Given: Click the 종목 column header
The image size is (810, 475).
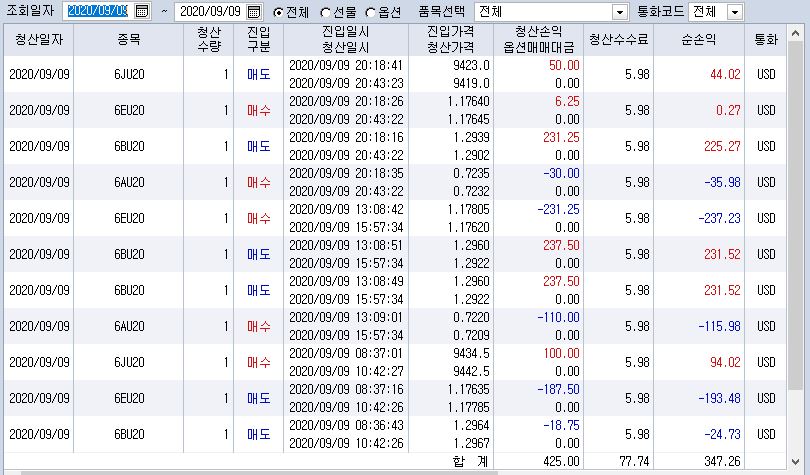Looking at the screenshot, I should pos(129,40).
